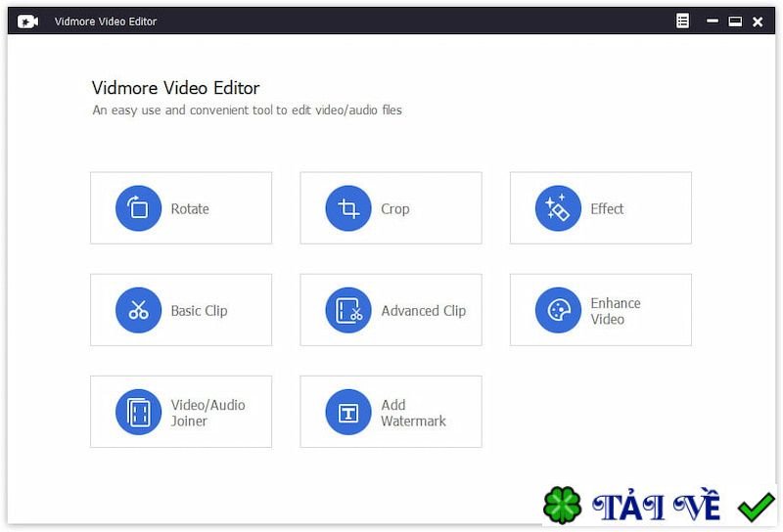Launch the Effect tool
783x532 pixels.
tap(600, 208)
